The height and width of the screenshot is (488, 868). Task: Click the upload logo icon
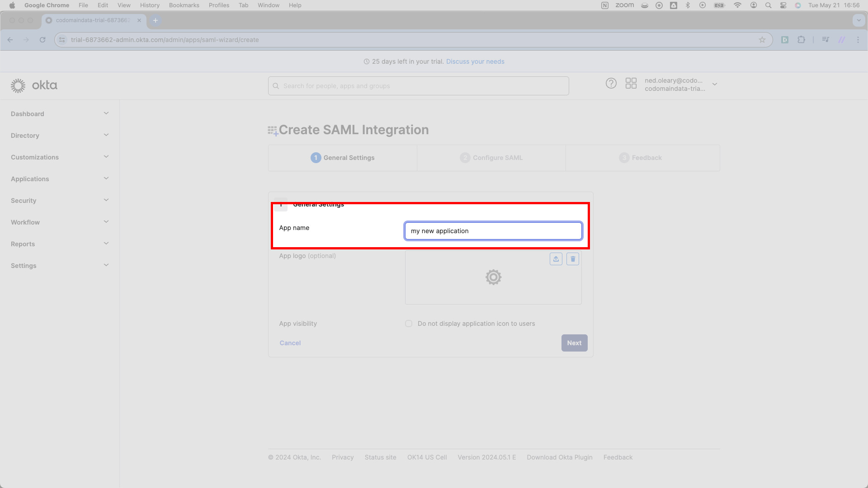tap(556, 259)
